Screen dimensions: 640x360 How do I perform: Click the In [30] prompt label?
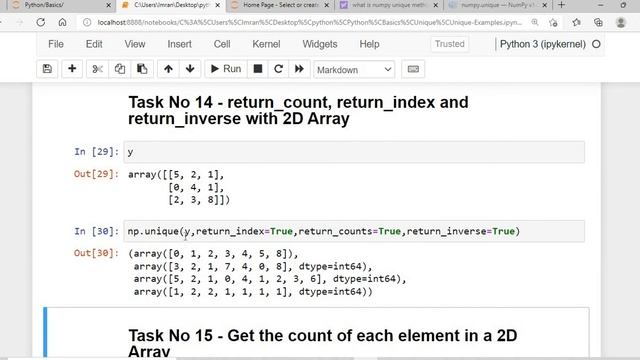96,231
